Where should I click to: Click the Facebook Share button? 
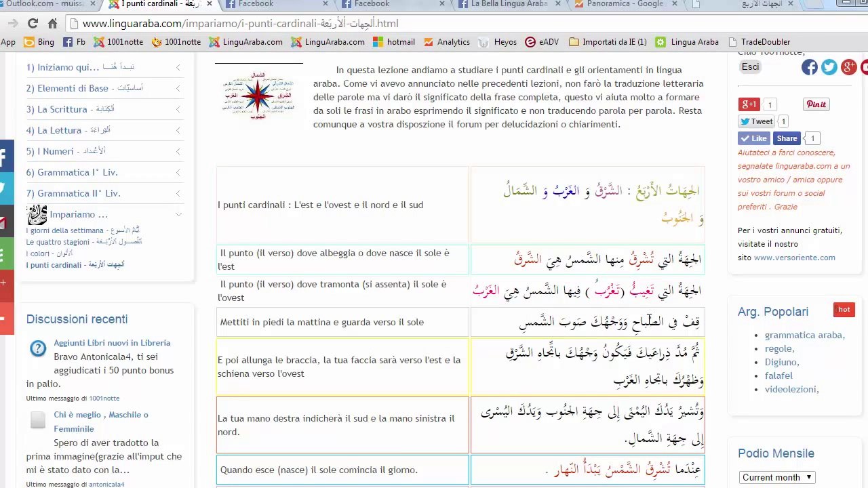[x=787, y=138]
